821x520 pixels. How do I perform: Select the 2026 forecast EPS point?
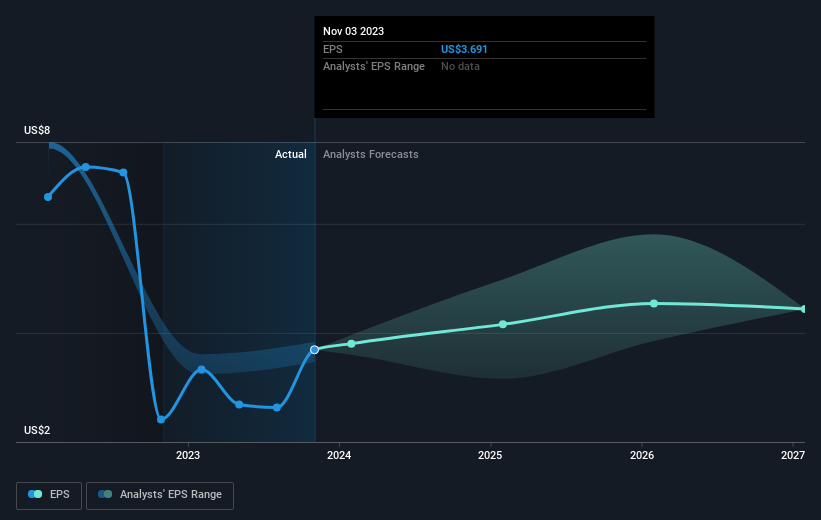click(x=654, y=304)
